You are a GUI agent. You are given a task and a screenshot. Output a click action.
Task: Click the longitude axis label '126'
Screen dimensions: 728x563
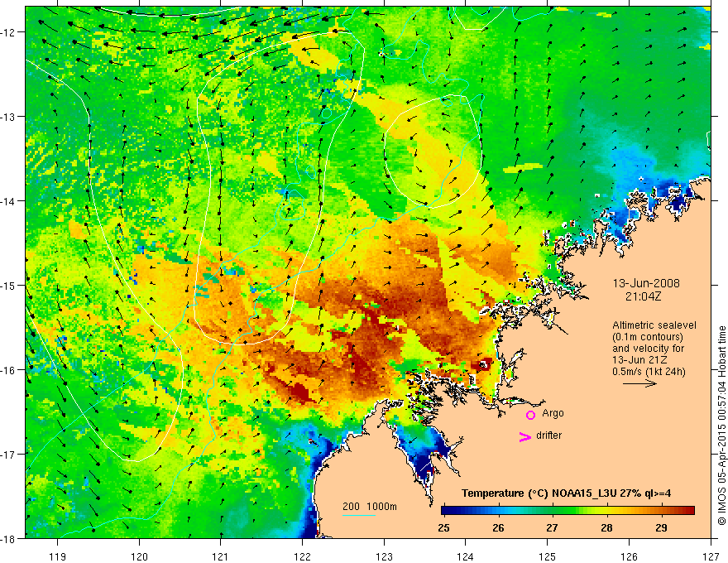[629, 556]
